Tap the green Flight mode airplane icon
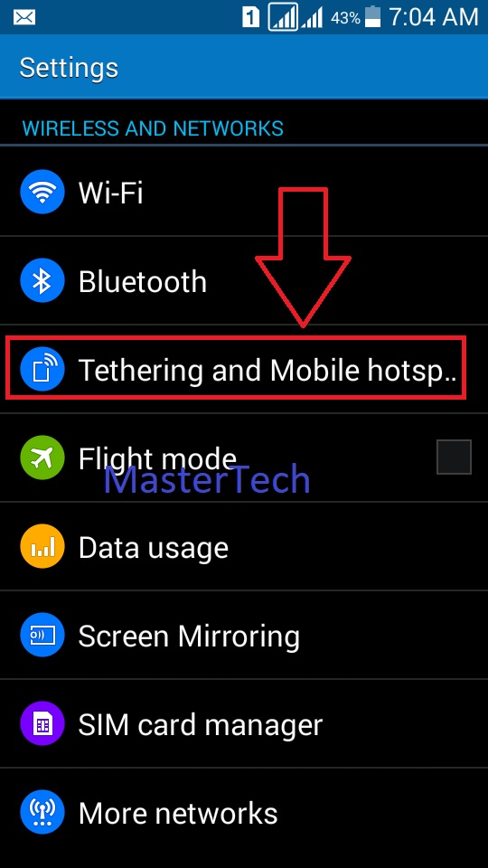 [x=42, y=458]
